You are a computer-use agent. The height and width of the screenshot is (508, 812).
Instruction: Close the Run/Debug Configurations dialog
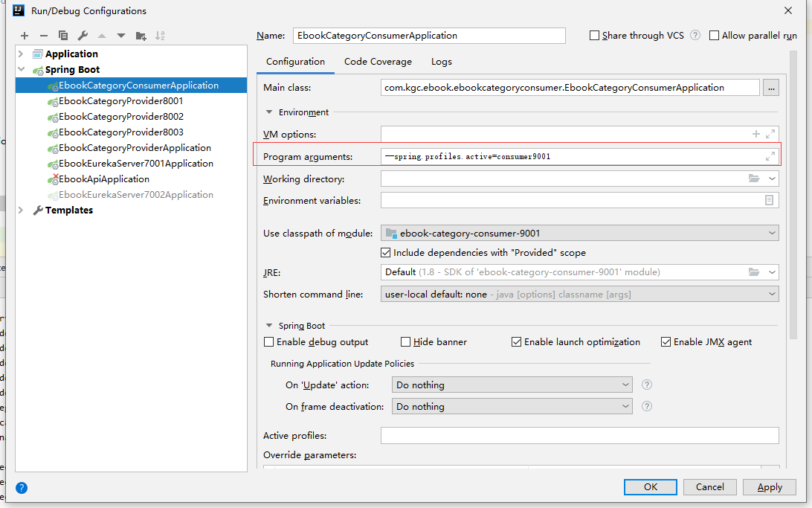pos(788,10)
